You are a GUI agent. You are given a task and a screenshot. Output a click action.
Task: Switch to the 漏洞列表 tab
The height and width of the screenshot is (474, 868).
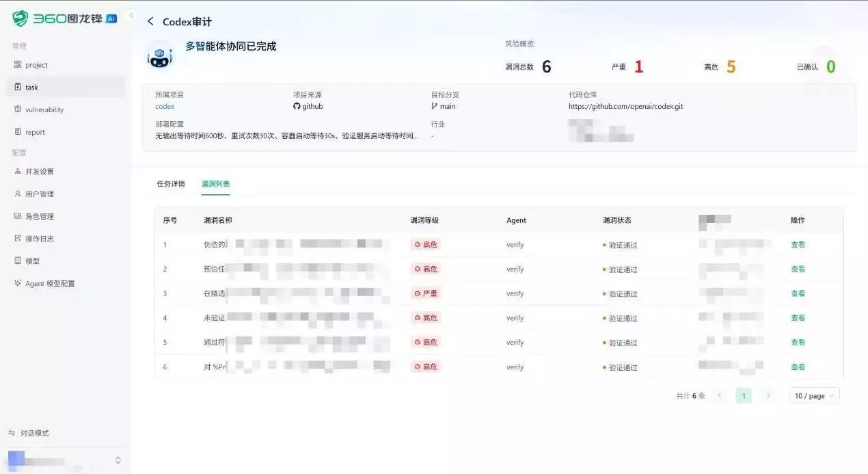tap(215, 184)
